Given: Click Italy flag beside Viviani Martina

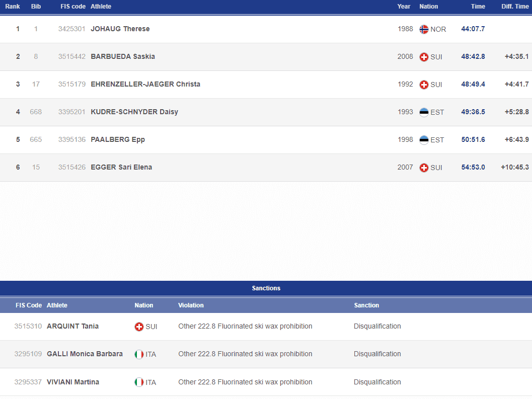Looking at the screenshot, I should [x=139, y=382].
